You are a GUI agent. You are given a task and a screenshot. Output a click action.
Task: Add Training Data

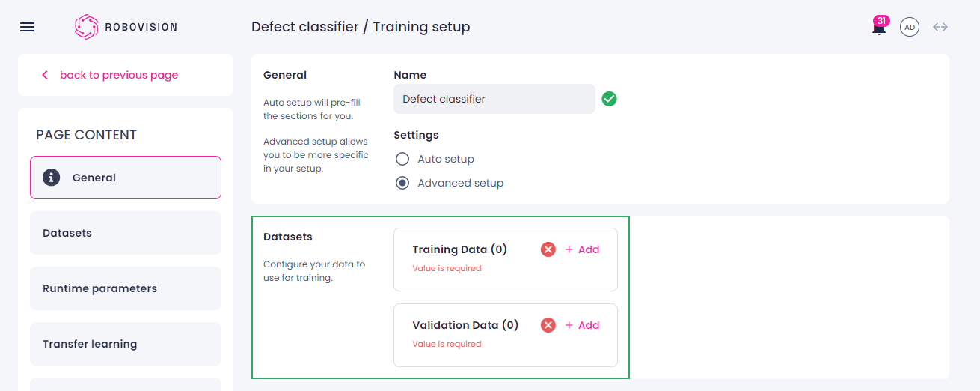tap(582, 249)
